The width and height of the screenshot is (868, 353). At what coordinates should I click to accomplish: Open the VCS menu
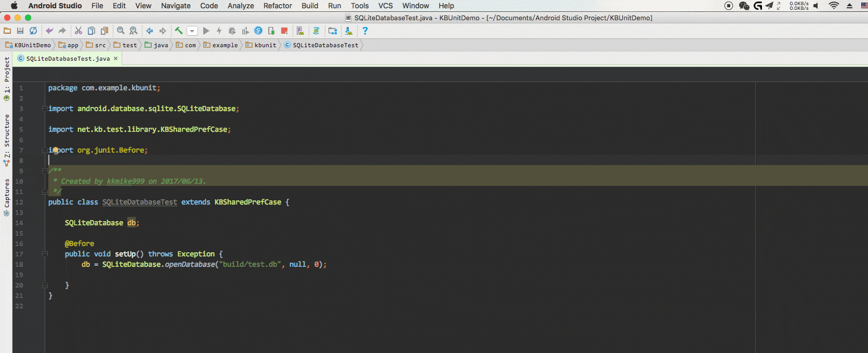(386, 6)
